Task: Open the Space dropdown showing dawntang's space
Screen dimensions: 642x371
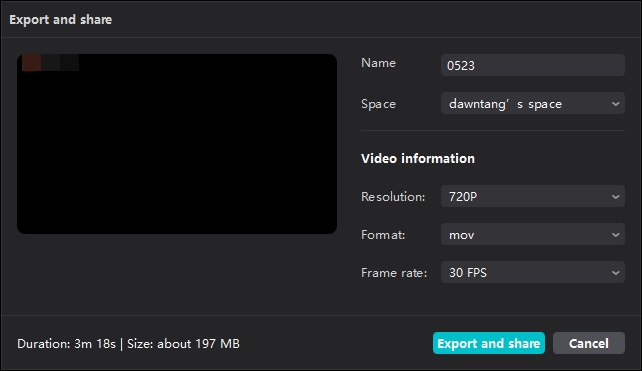Action: [533, 103]
